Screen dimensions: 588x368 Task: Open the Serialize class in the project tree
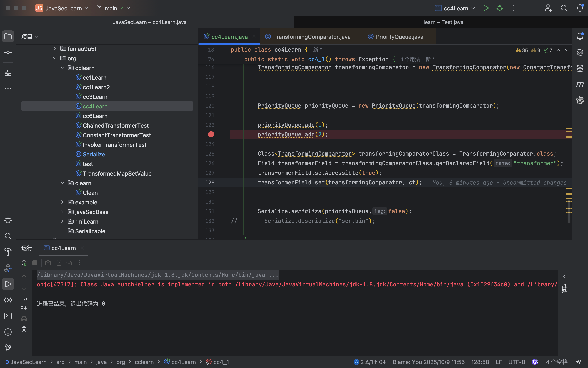pos(94,154)
